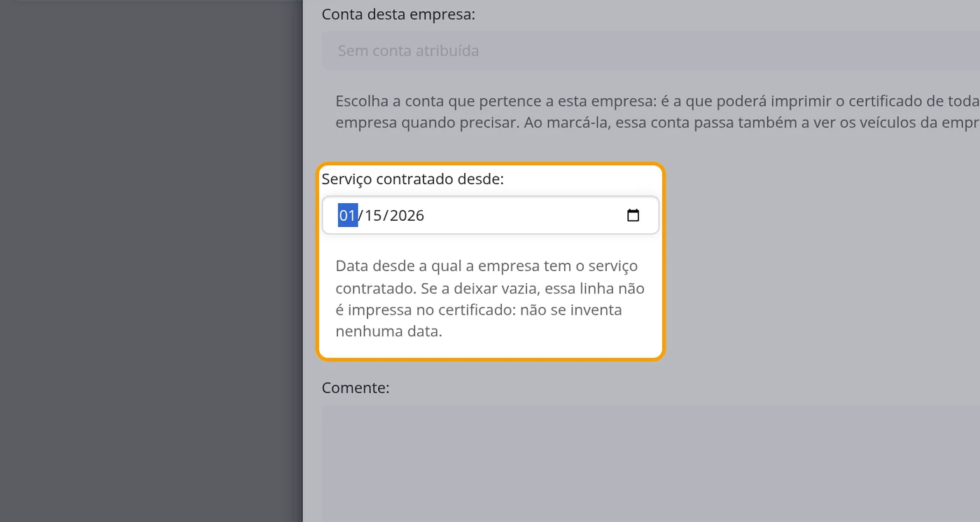Select the day segment 15 in date
The image size is (980, 522).
click(x=373, y=215)
